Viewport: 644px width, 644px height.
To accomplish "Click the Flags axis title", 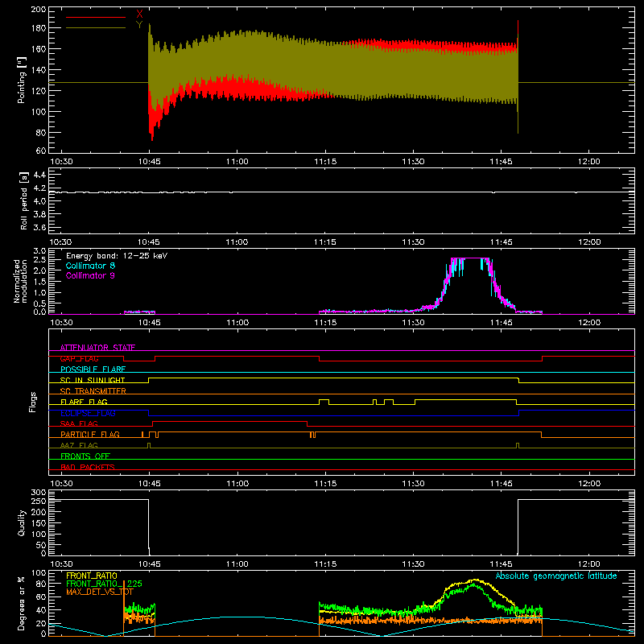I will (x=33, y=402).
